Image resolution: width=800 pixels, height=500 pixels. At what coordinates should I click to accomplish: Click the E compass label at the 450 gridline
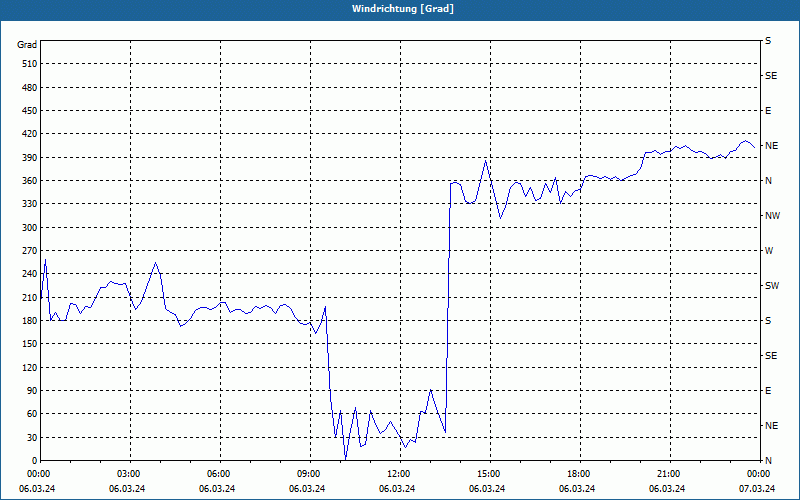768,111
